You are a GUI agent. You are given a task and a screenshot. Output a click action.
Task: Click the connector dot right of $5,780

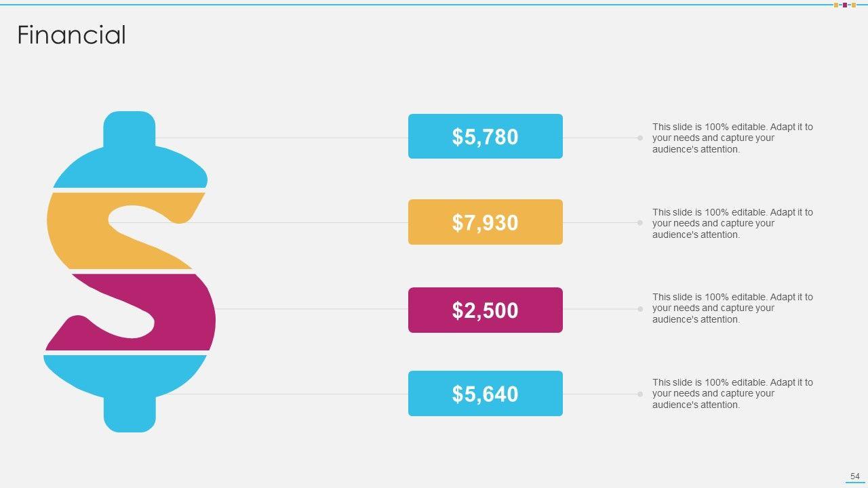coord(640,138)
